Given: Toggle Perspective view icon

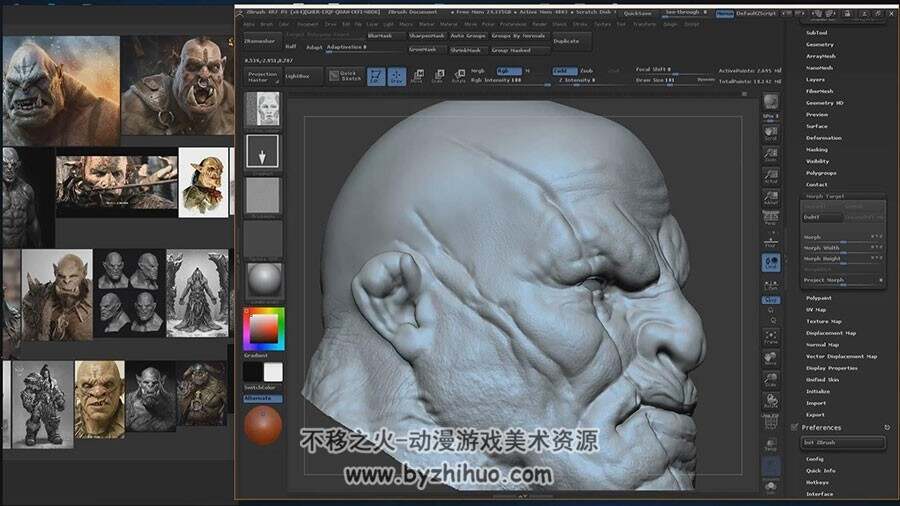Looking at the screenshot, I should (771, 218).
